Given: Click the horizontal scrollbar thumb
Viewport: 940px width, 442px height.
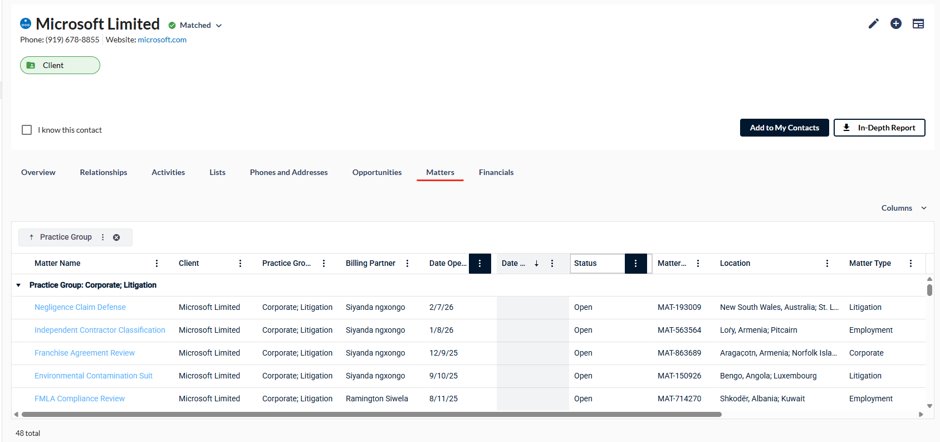Looking at the screenshot, I should [x=372, y=414].
